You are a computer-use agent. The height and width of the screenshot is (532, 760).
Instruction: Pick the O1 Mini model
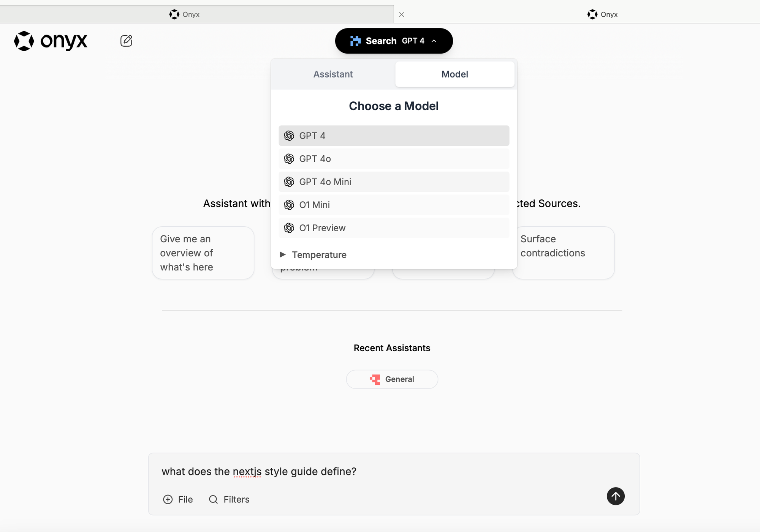(394, 205)
